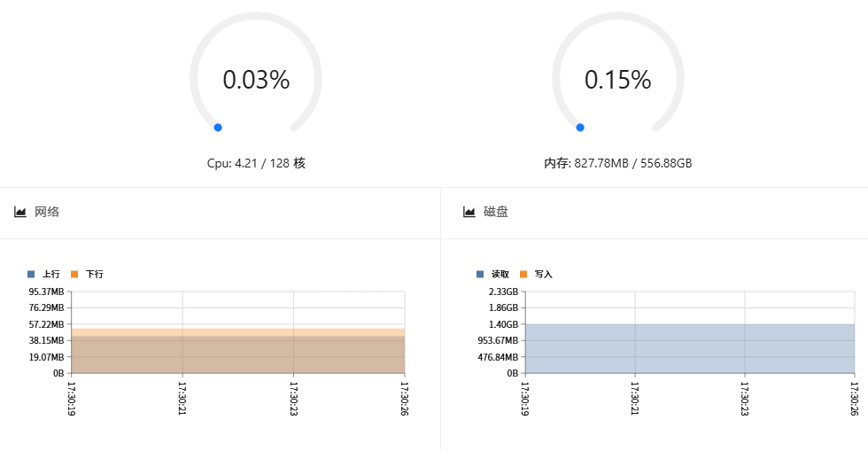This screenshot has height=451, width=868.
Task: Click the 17:30:21 marker on network chart
Action: [x=182, y=399]
